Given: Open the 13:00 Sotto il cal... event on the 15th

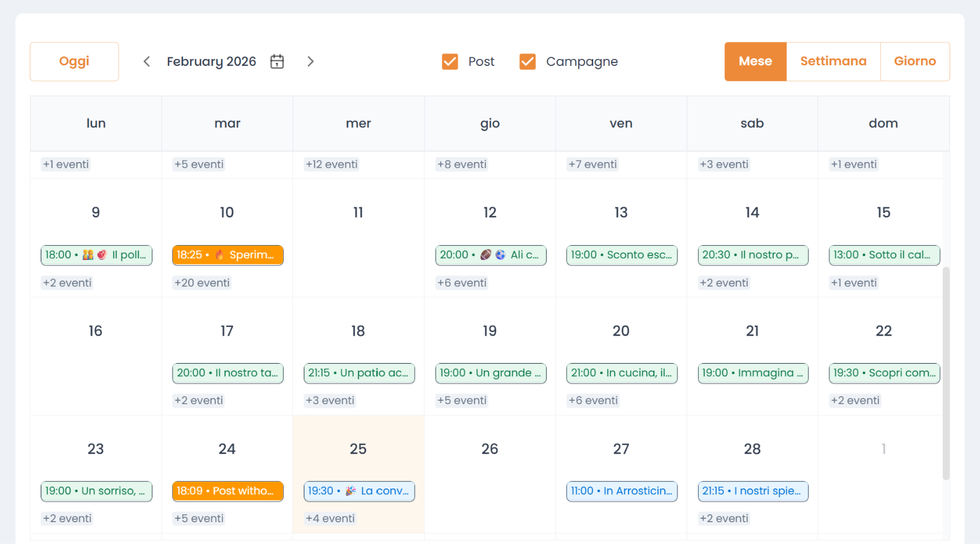Looking at the screenshot, I should [x=884, y=255].
